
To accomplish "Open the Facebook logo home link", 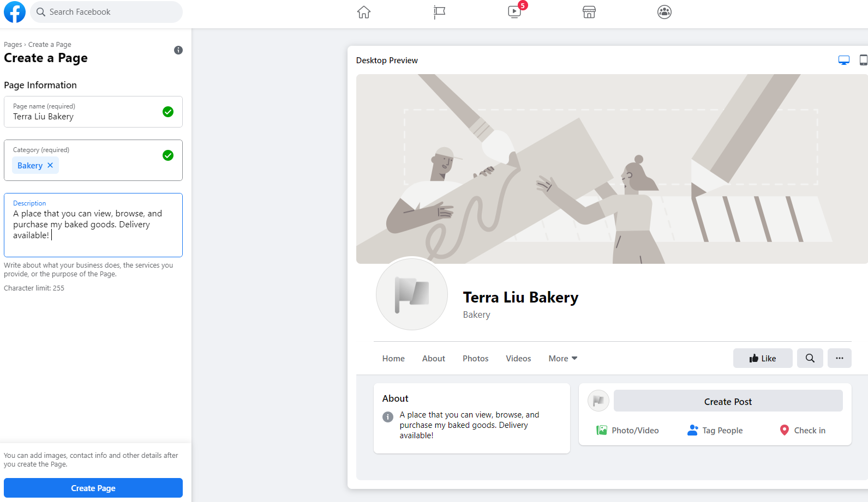I will (x=15, y=12).
